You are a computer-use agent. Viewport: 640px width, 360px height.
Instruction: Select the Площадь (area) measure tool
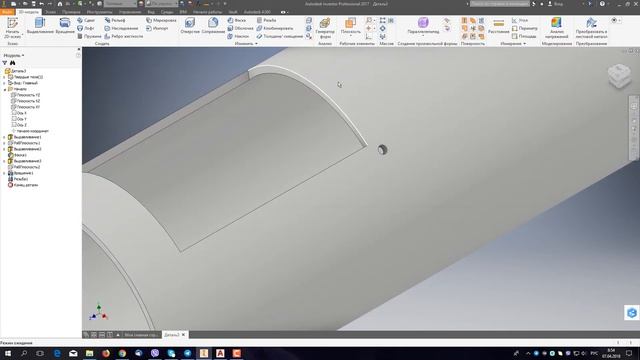[x=524, y=36]
